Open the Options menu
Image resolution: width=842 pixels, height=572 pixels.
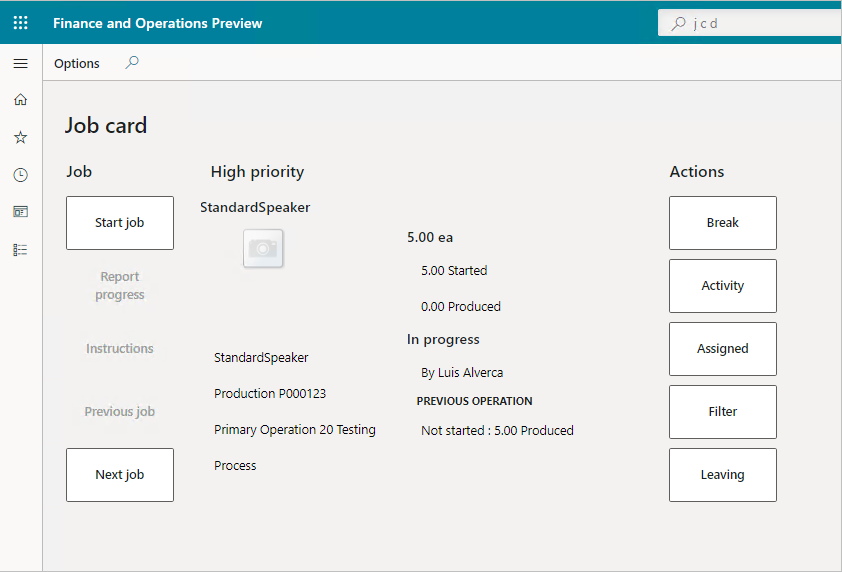tap(77, 63)
